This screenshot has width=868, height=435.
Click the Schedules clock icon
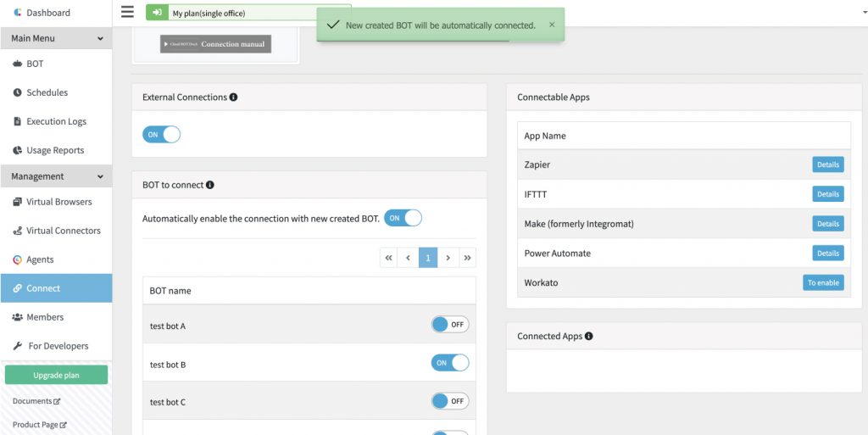18,92
